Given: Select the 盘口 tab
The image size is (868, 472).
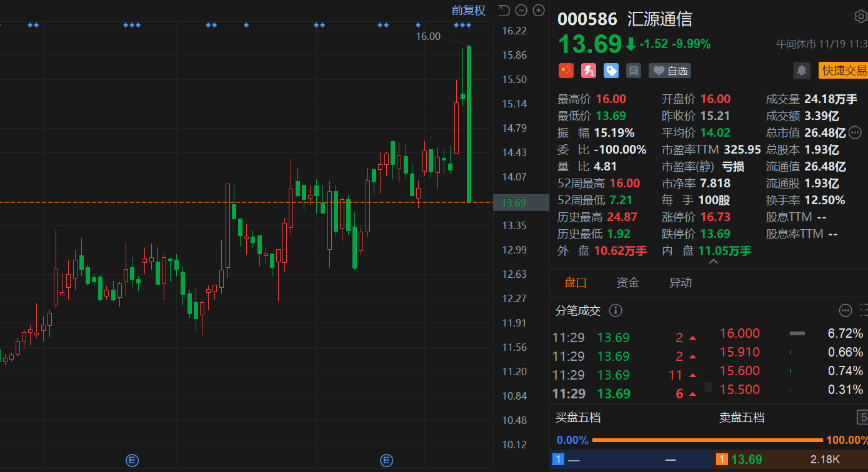Looking at the screenshot, I should click(576, 283).
